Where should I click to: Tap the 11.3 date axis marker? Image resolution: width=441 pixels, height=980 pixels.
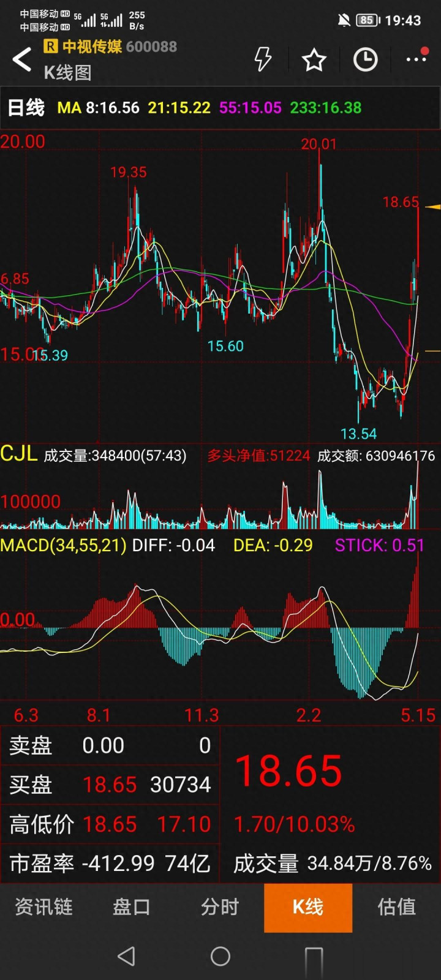(x=202, y=715)
